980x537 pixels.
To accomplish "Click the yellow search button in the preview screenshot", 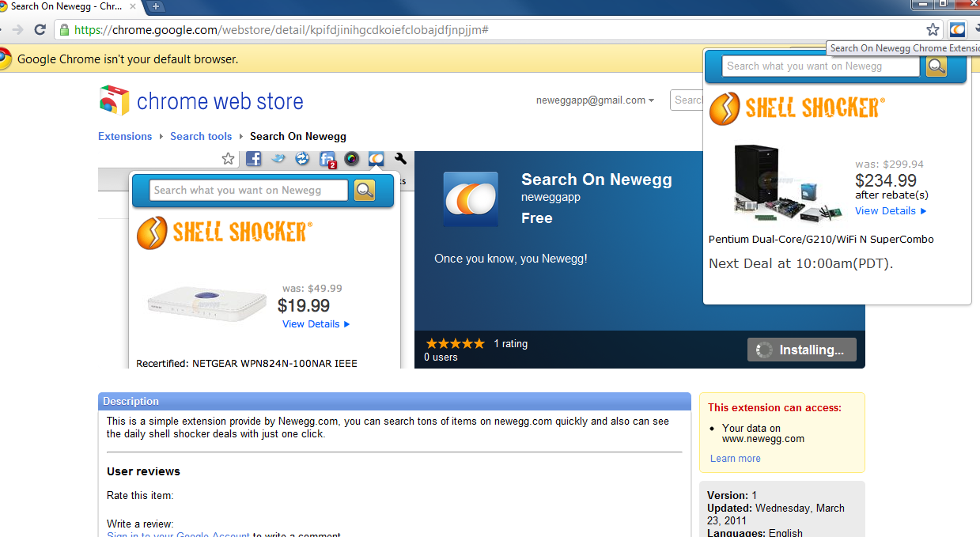I will 365,190.
